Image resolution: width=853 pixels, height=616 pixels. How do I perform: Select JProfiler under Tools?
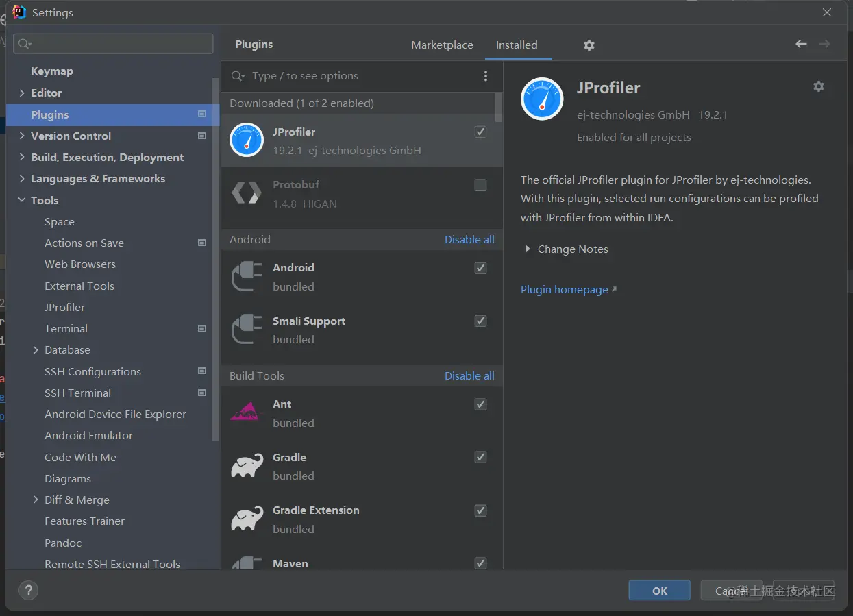click(x=65, y=307)
